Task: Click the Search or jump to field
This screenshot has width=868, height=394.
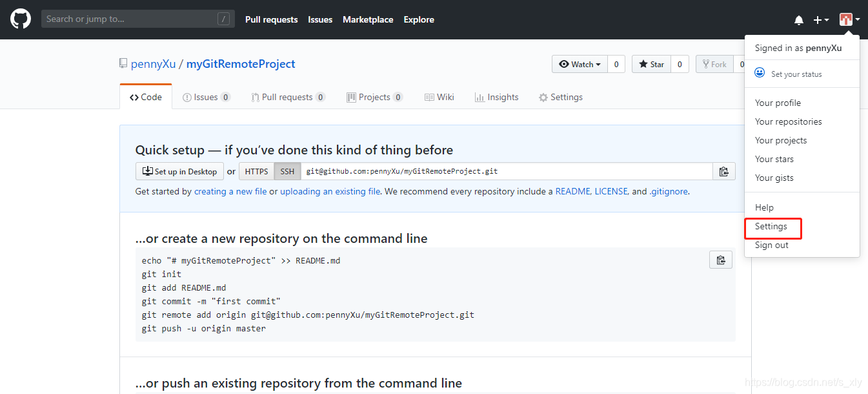Action: point(138,19)
